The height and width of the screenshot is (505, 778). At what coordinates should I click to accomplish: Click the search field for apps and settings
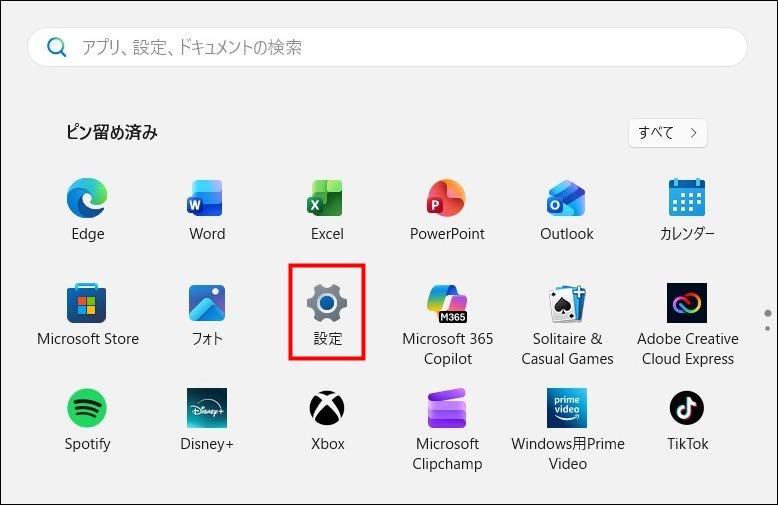pos(400,47)
